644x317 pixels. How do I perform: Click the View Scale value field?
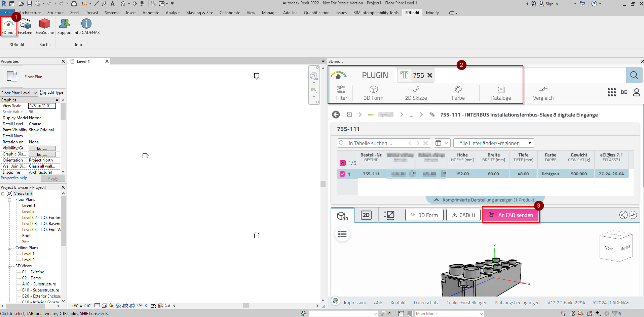point(42,106)
